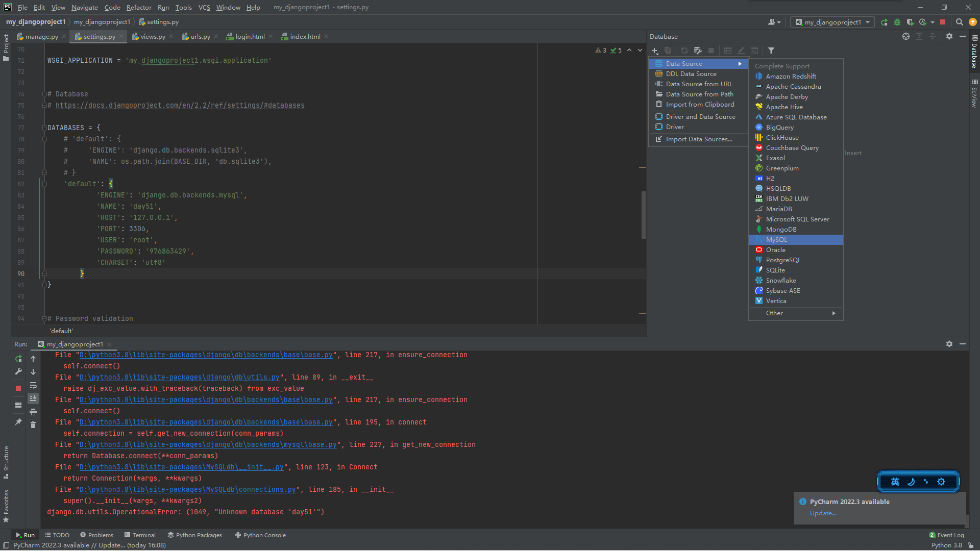The height and width of the screenshot is (551, 980).
Task: Open the Django docs databases URL link
Action: coord(180,105)
